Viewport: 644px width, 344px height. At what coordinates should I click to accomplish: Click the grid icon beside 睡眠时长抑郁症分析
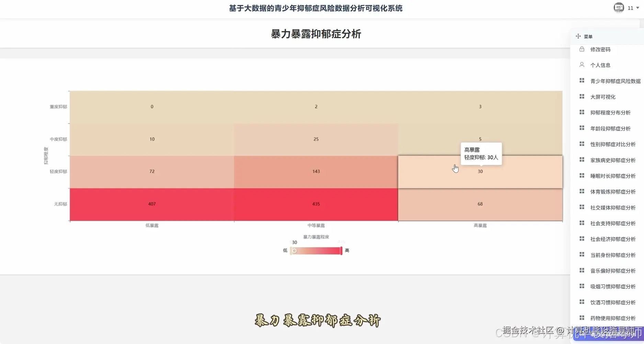(x=582, y=175)
